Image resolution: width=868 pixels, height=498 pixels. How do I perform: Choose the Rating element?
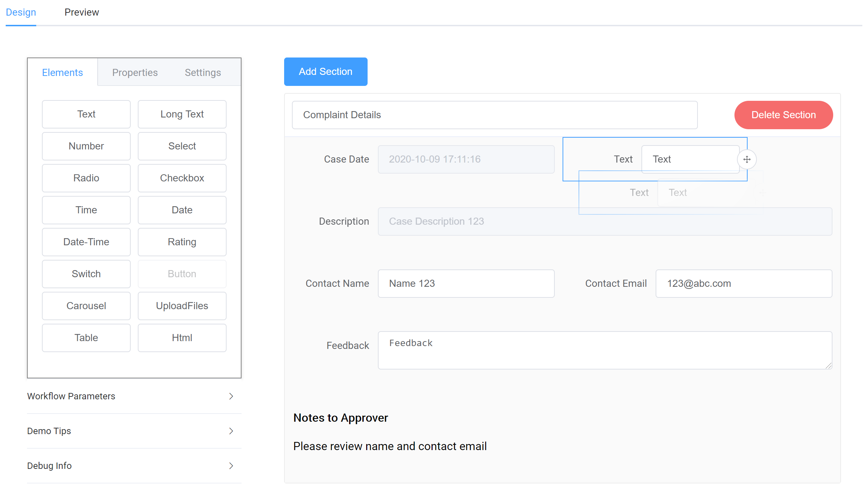click(x=182, y=242)
